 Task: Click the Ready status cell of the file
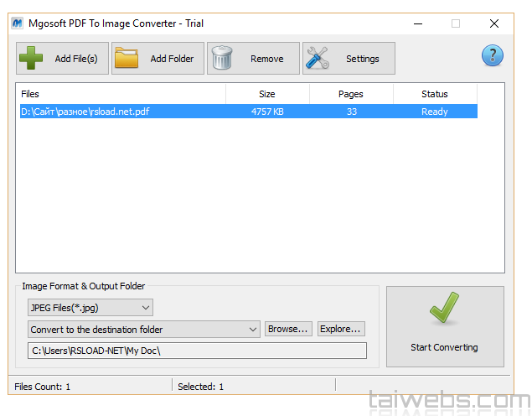pyautogui.click(x=435, y=112)
